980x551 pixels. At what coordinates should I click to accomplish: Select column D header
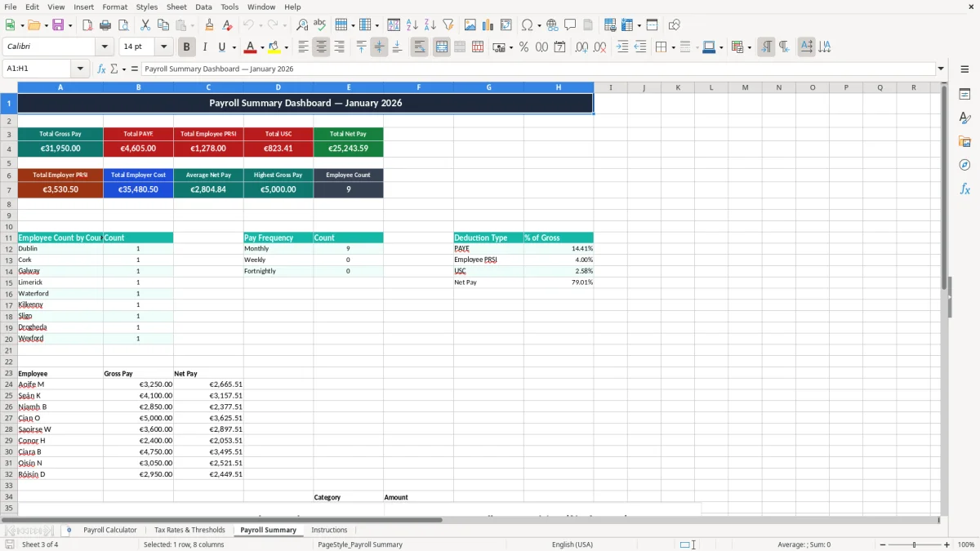tap(278, 87)
